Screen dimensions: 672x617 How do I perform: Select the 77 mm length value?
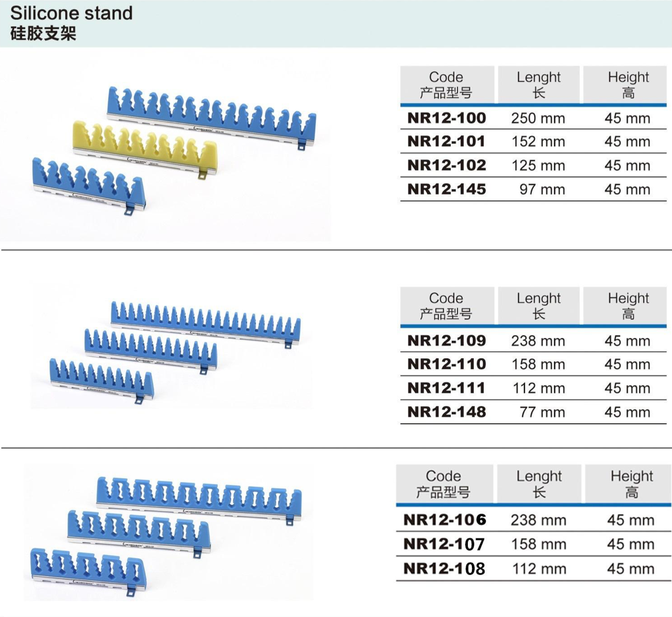coord(542,413)
